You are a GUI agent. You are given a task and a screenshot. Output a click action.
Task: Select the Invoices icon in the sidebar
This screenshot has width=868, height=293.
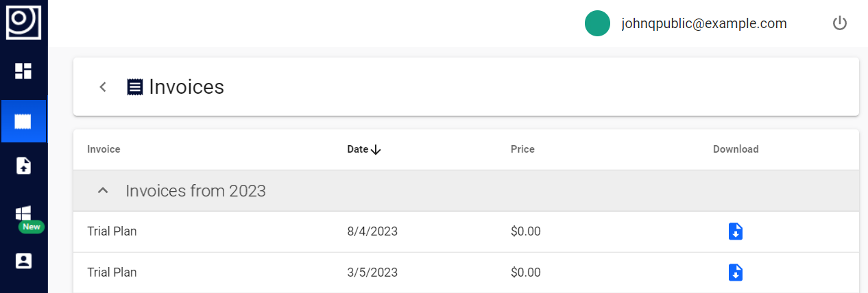point(23,121)
